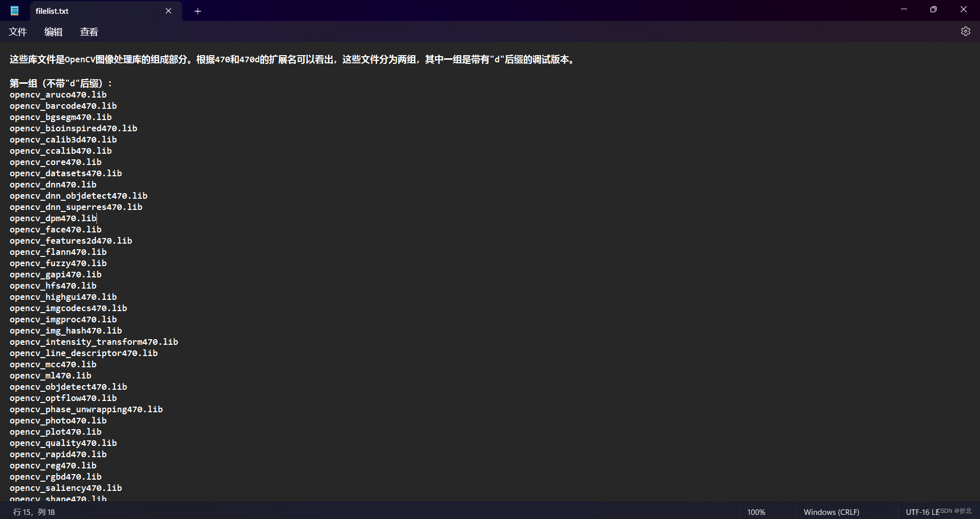
Task: Click on the line opencv_mcc470.lib
Action: (53, 364)
